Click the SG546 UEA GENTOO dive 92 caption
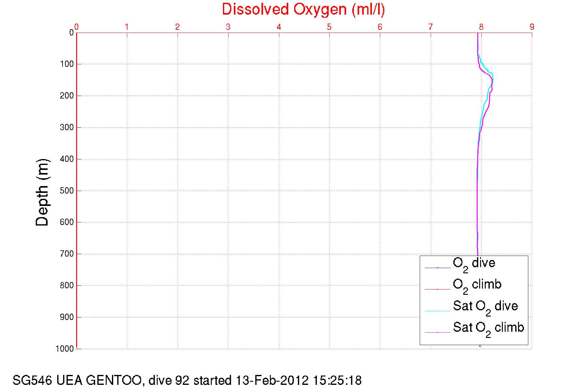The height and width of the screenshot is (392, 588). [187, 381]
